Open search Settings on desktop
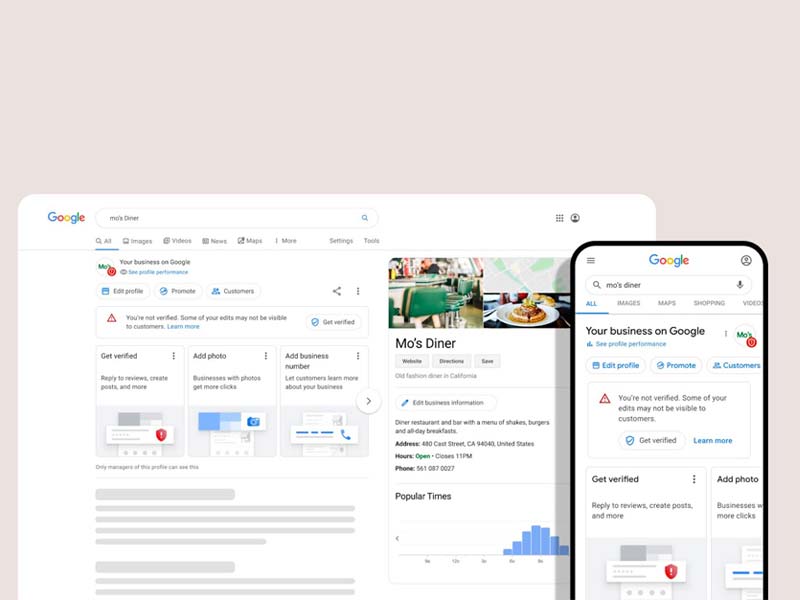 pyautogui.click(x=341, y=241)
